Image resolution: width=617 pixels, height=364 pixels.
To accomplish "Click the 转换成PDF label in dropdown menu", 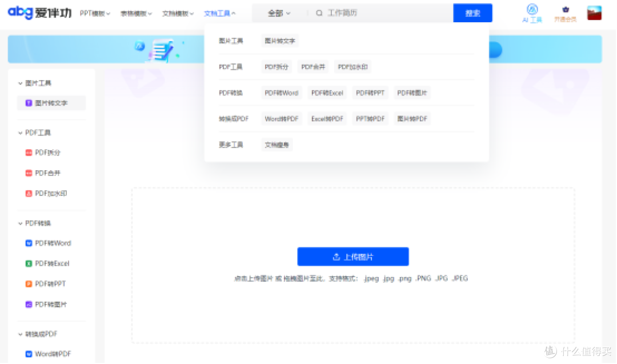I will 234,119.
